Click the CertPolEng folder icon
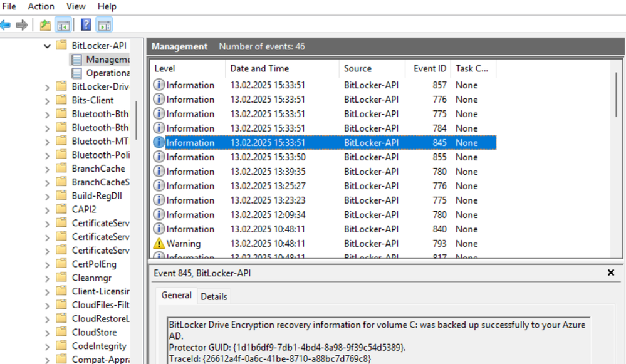Image resolution: width=626 pixels, height=364 pixels. [61, 263]
